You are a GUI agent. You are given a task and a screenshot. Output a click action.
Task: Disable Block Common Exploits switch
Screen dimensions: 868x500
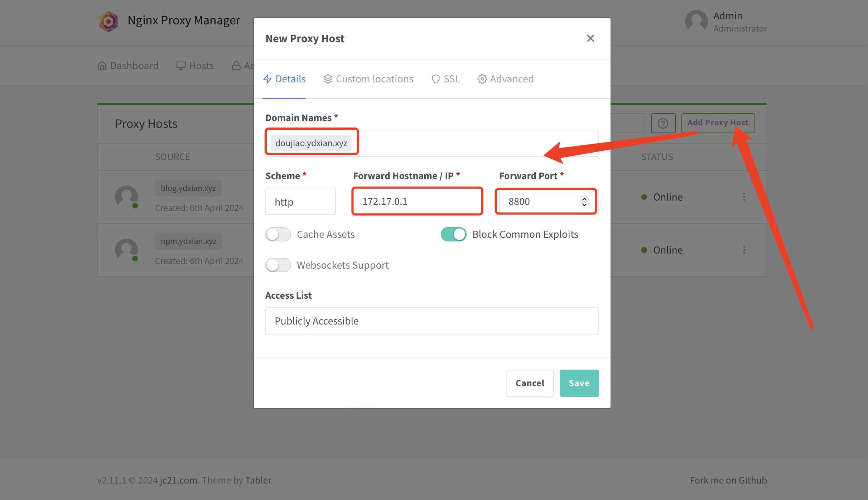453,235
